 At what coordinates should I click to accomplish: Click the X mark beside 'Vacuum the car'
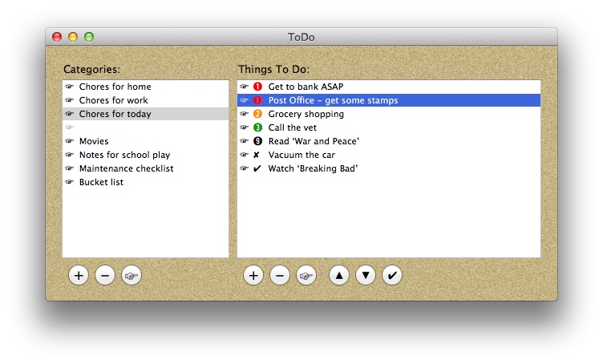257,155
